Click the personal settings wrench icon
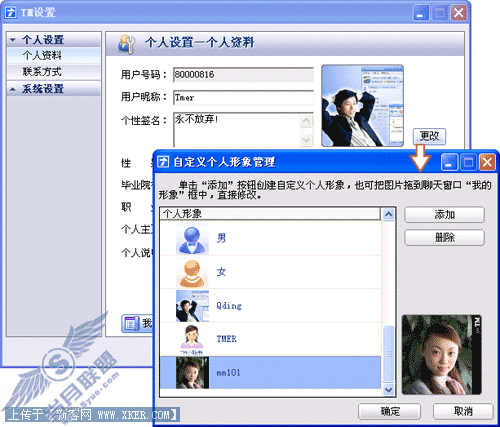The height and width of the screenshot is (427, 500). 127,44
